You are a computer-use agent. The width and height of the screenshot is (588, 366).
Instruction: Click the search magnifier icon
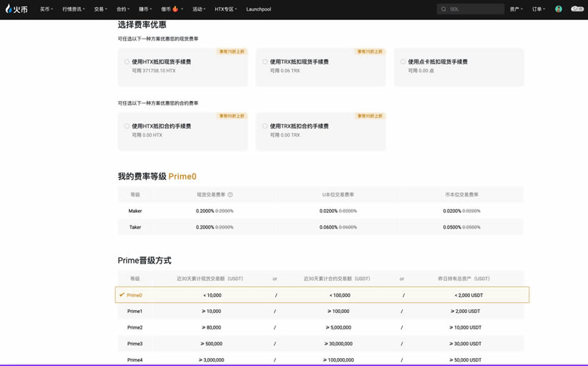(x=444, y=9)
